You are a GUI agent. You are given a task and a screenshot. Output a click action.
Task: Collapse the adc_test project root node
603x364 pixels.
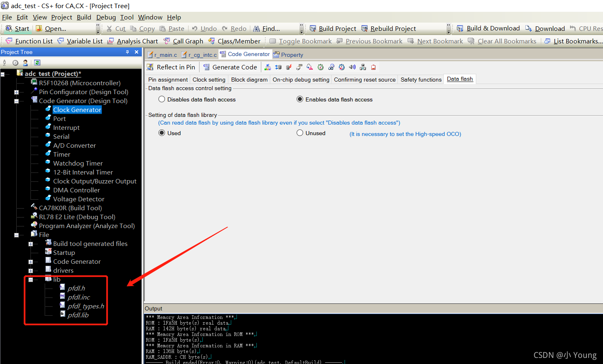click(x=2, y=74)
